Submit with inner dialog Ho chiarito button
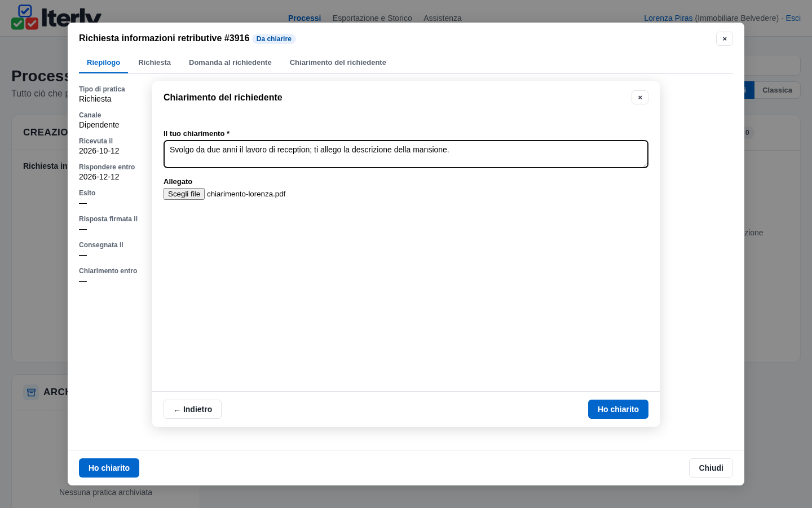Image resolution: width=812 pixels, height=508 pixels. 618,409
